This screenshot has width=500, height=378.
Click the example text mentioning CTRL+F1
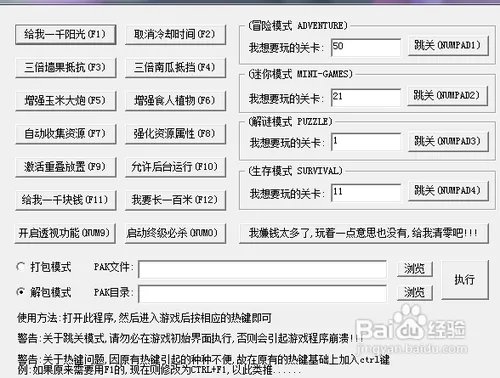[x=159, y=370]
